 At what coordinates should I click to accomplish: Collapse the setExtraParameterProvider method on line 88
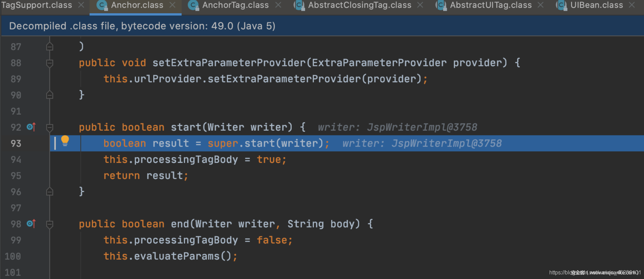(50, 63)
